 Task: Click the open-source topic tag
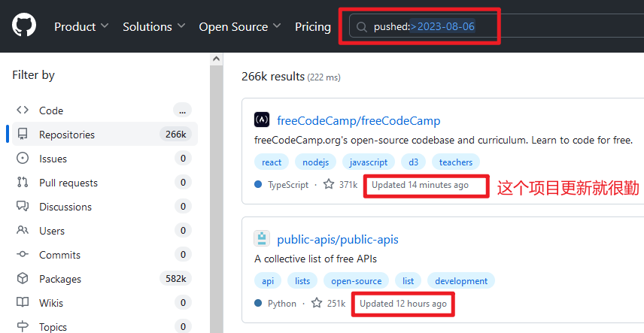(x=357, y=281)
